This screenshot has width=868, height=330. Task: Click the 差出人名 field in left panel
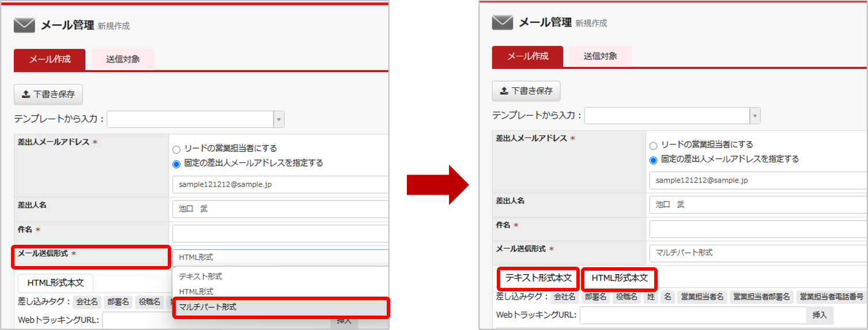281,209
